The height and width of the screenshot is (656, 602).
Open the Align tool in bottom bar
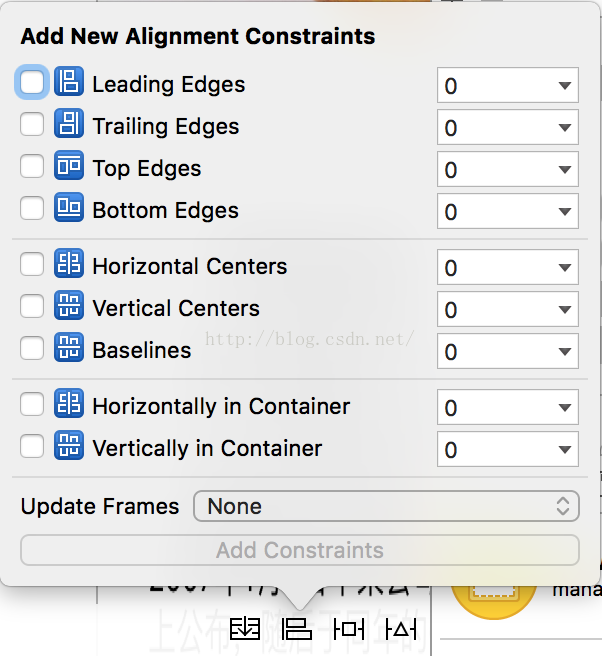click(x=297, y=629)
